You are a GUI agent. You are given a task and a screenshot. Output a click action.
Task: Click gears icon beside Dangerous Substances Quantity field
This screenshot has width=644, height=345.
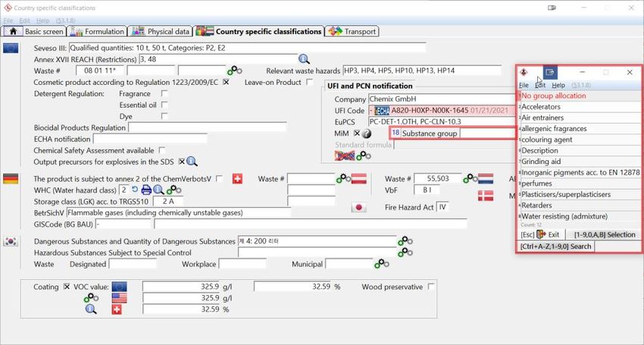coord(405,241)
